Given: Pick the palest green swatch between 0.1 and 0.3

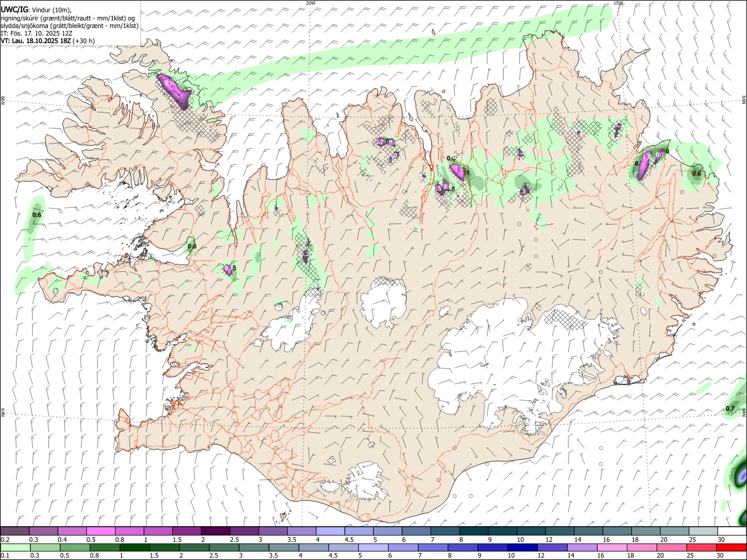Looking at the screenshot, I should pos(15,547).
